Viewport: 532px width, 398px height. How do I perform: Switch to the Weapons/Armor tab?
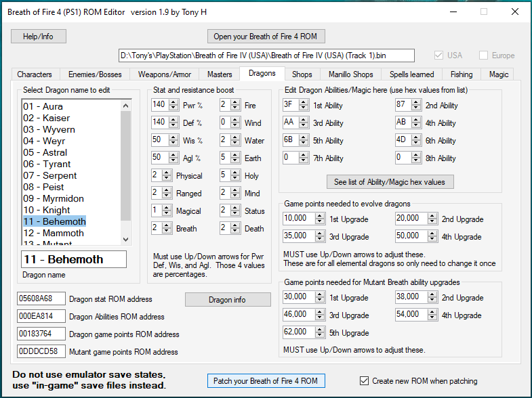click(x=165, y=74)
